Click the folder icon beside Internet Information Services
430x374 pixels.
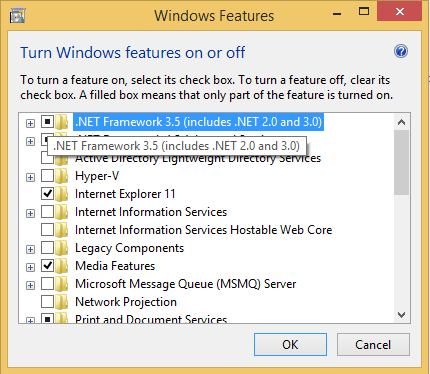pos(62,212)
